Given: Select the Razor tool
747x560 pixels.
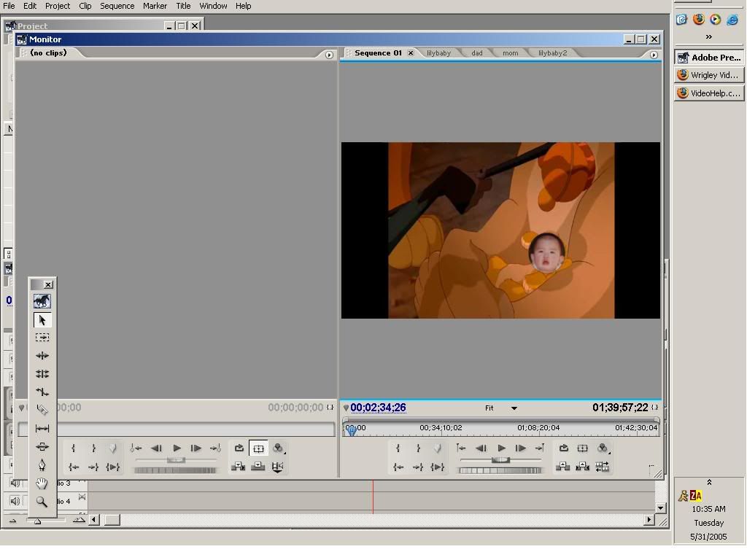Looking at the screenshot, I should [x=42, y=410].
